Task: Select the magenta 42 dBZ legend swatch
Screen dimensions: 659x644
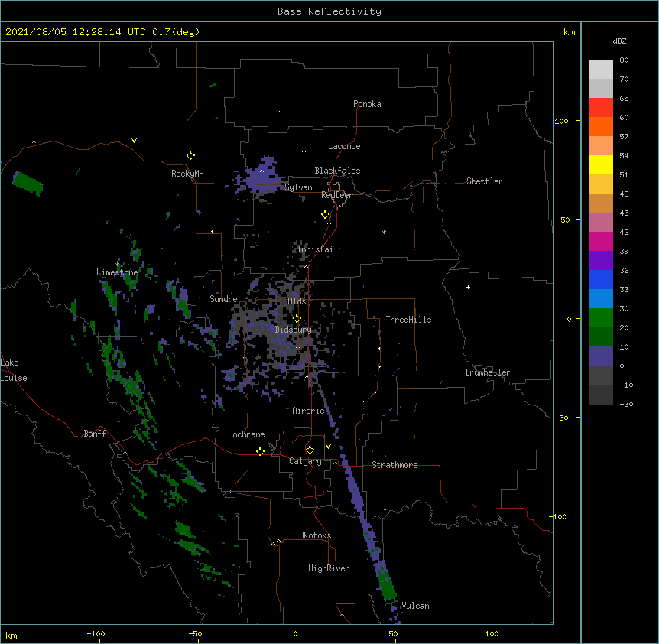Action: click(601, 241)
